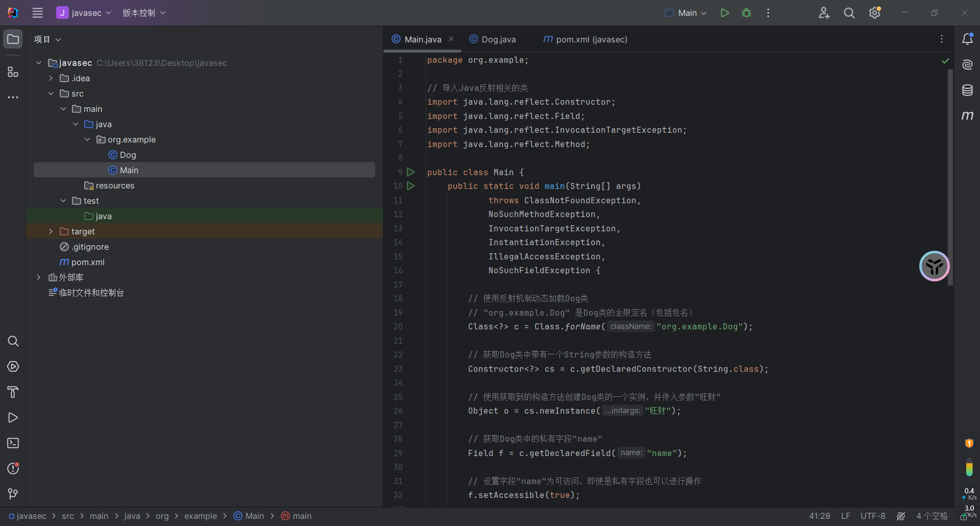This screenshot has height=526, width=980.
Task: Click the LF line separator widget
Action: click(x=846, y=516)
